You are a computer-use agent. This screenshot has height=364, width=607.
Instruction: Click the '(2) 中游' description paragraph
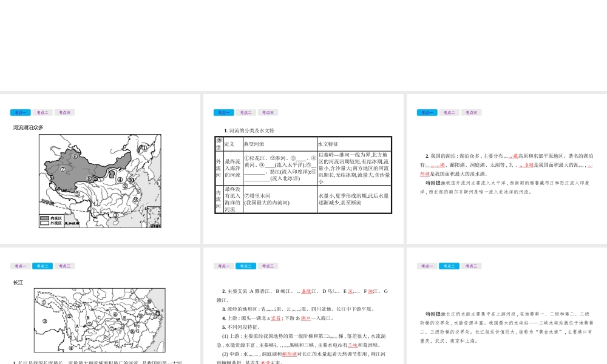[x=301, y=358]
